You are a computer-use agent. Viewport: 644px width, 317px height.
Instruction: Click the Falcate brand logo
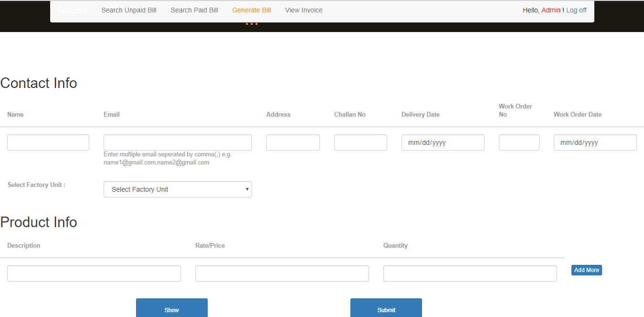pos(72,10)
